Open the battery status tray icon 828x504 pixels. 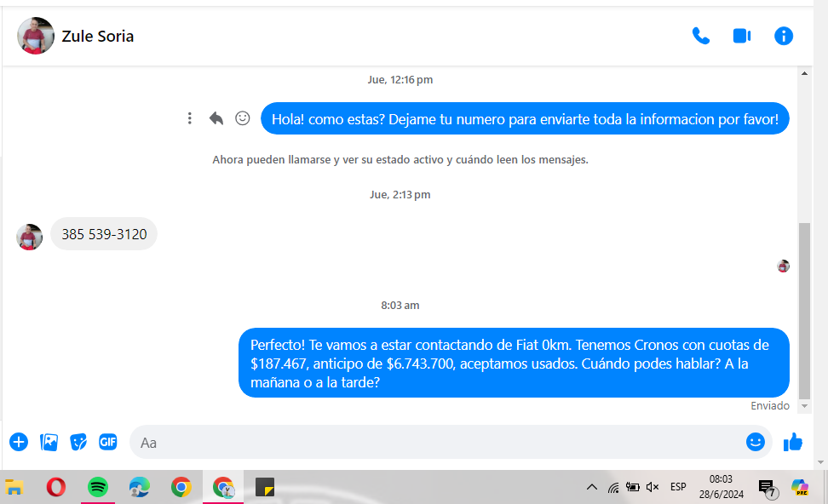point(633,487)
